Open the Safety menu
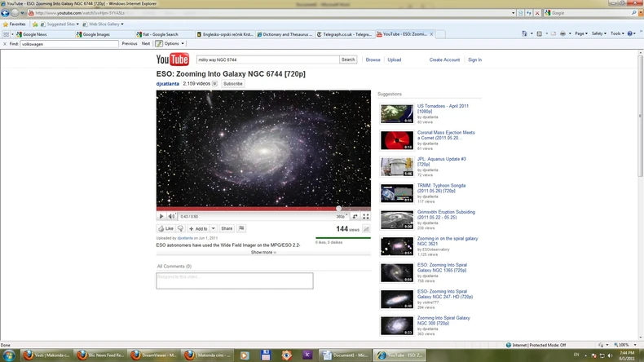Viewport: 644px width, 362px height. [598, 33]
